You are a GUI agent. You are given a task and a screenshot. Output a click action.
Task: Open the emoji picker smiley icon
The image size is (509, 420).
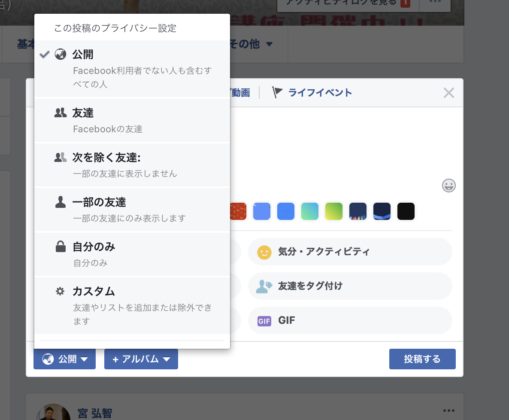click(x=448, y=186)
